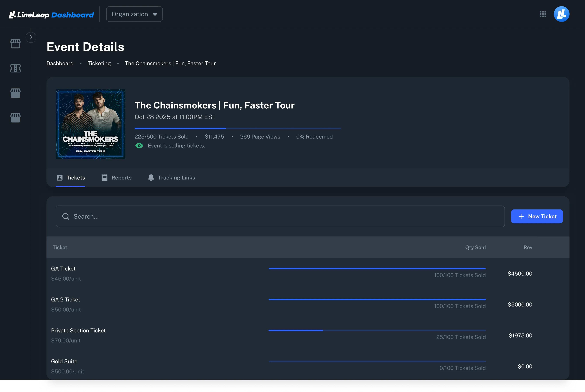
Task: Click The Chainsmokers breadcrumb item
Action: coord(170,64)
